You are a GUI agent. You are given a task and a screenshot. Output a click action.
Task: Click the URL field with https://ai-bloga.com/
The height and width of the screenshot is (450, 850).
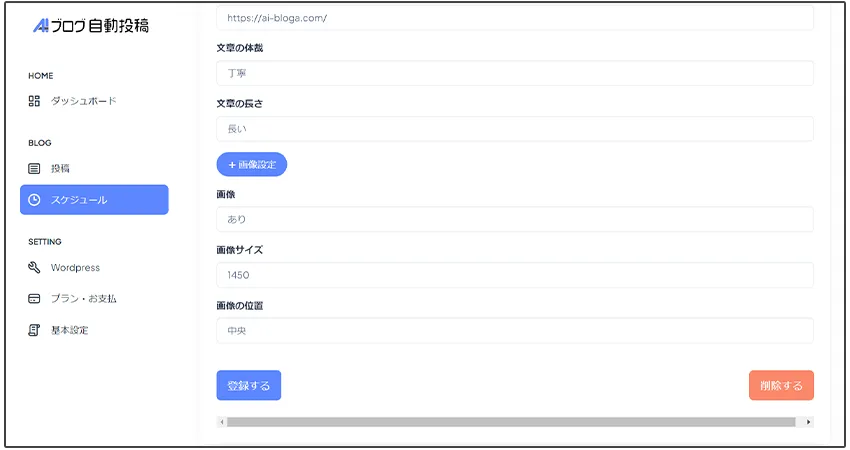click(x=514, y=18)
